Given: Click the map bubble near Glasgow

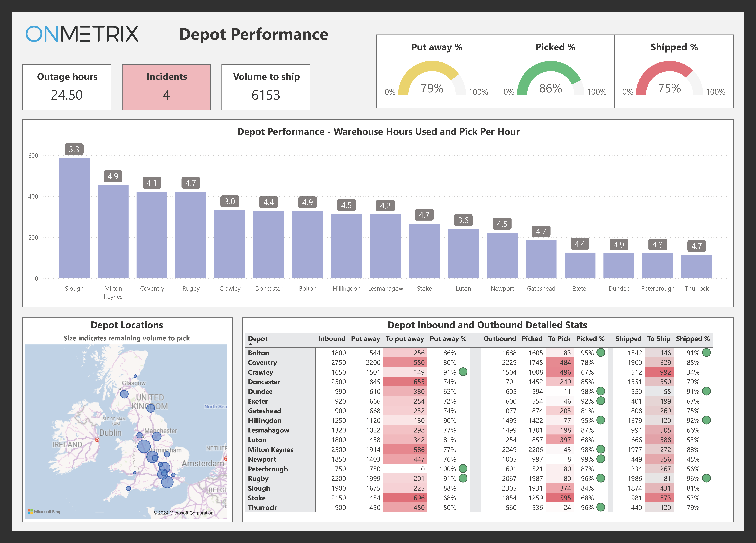Looking at the screenshot, I should (124, 394).
